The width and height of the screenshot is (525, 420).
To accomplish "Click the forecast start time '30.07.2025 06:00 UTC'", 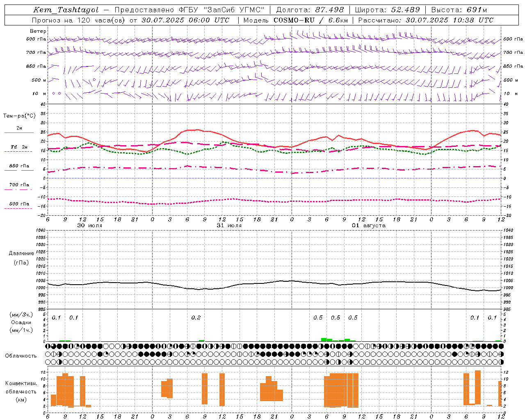I will pos(186,20).
